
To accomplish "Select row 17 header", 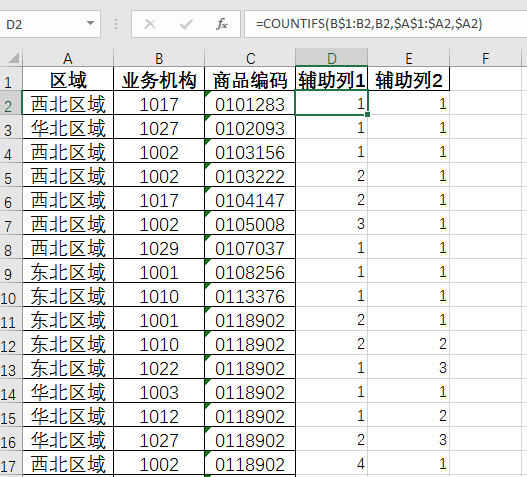I will [x=10, y=464].
